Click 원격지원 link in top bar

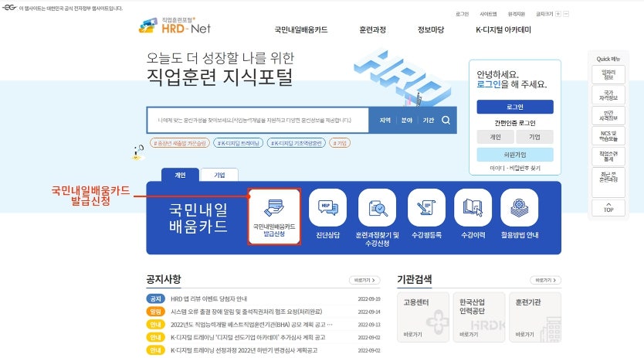pyautogui.click(x=517, y=14)
